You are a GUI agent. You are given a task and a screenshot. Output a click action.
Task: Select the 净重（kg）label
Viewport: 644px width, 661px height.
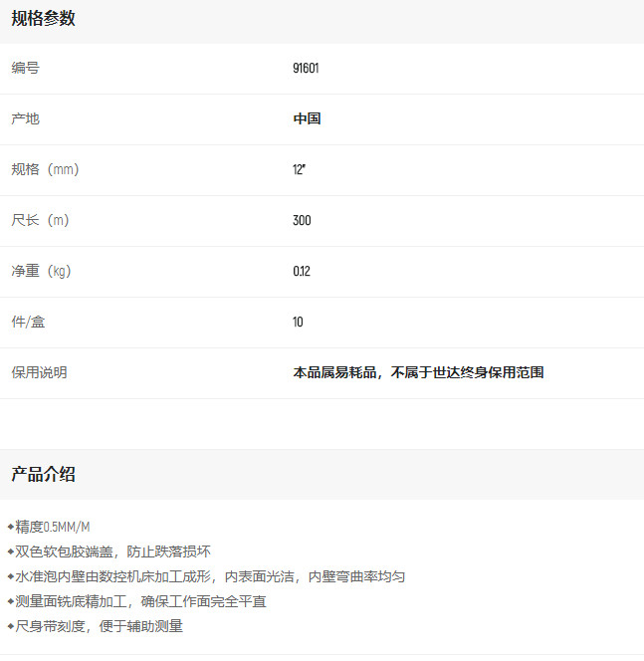[x=41, y=271]
